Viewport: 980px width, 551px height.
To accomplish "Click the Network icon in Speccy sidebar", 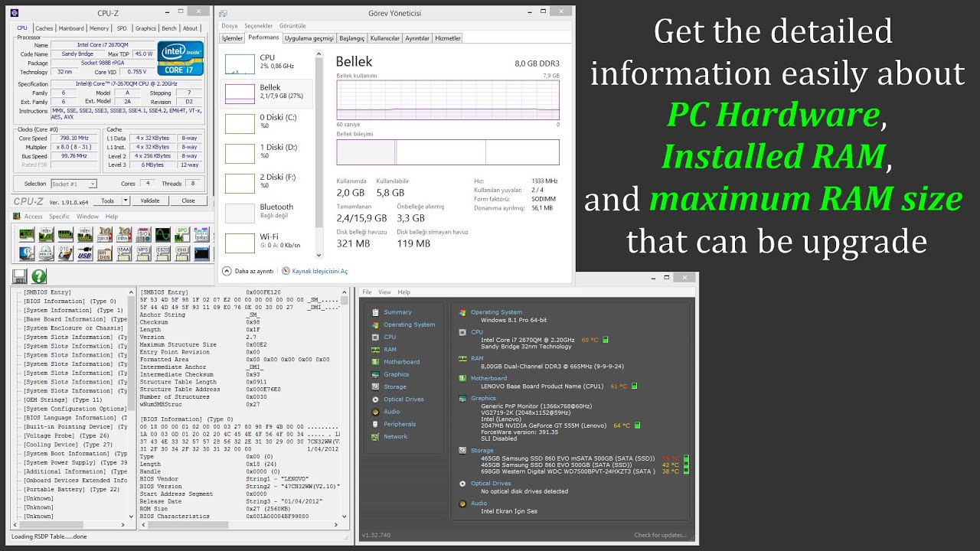I will point(374,436).
